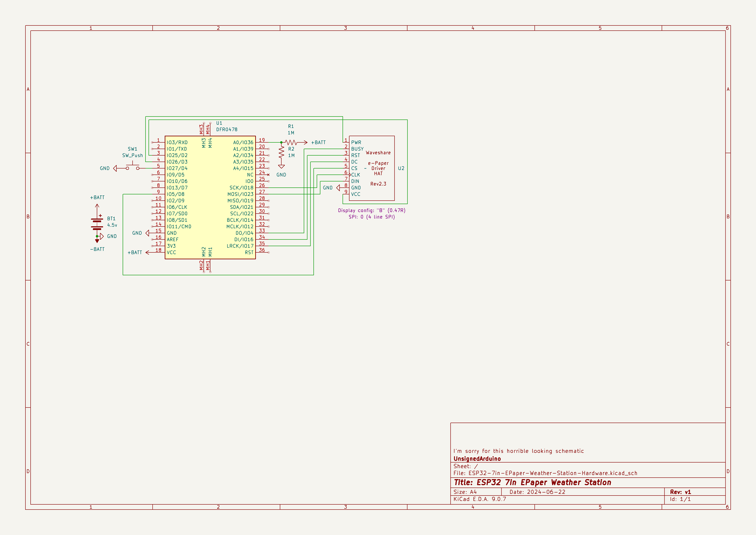Image resolution: width=756 pixels, height=535 pixels.
Task: Click the 'KiCad E.D.A. 9.0.7' text
Action: pos(480,499)
